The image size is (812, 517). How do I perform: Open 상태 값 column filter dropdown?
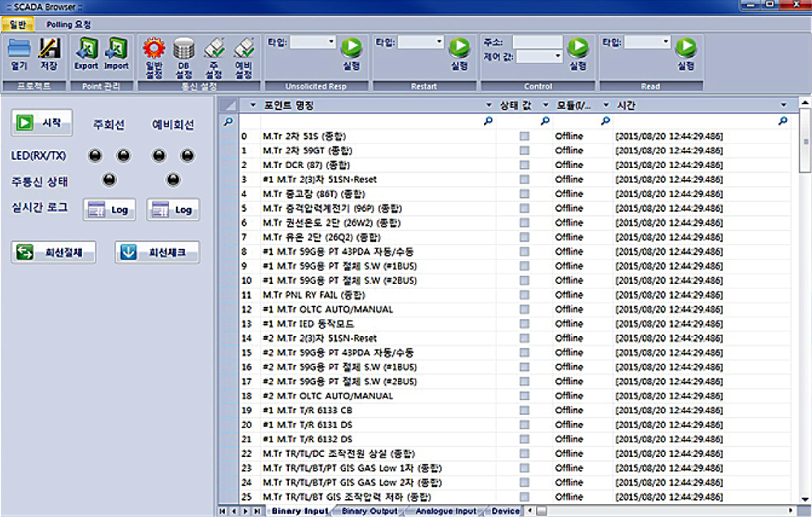(546, 105)
